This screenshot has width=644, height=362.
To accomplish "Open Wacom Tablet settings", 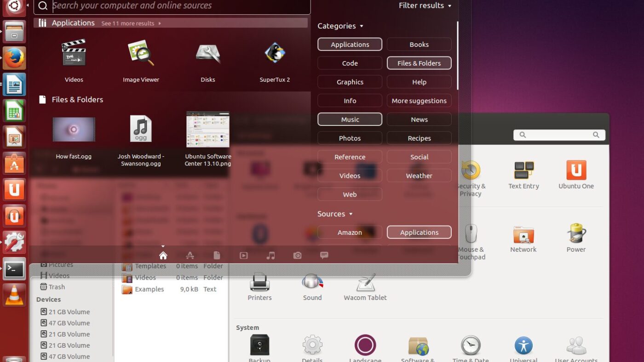I will point(365,287).
